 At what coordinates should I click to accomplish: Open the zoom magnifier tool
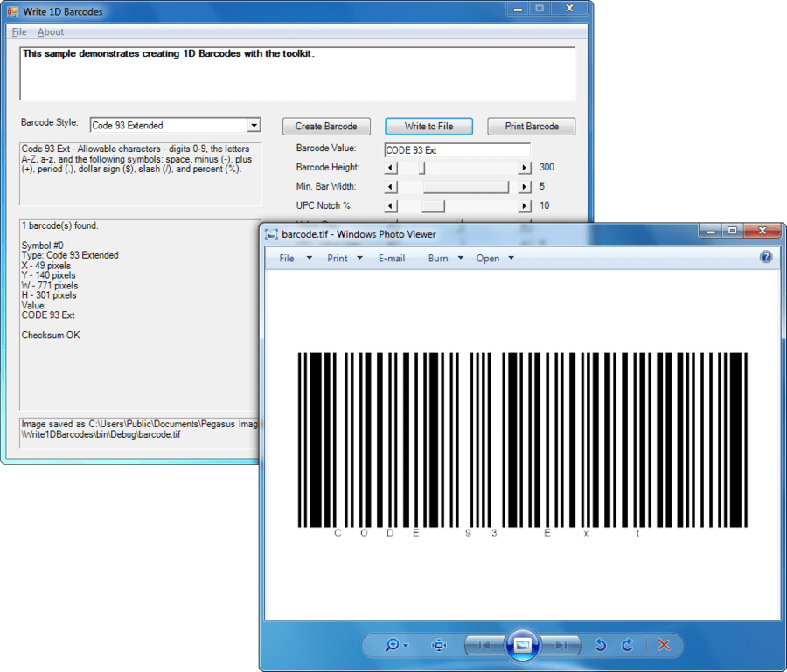[391, 645]
